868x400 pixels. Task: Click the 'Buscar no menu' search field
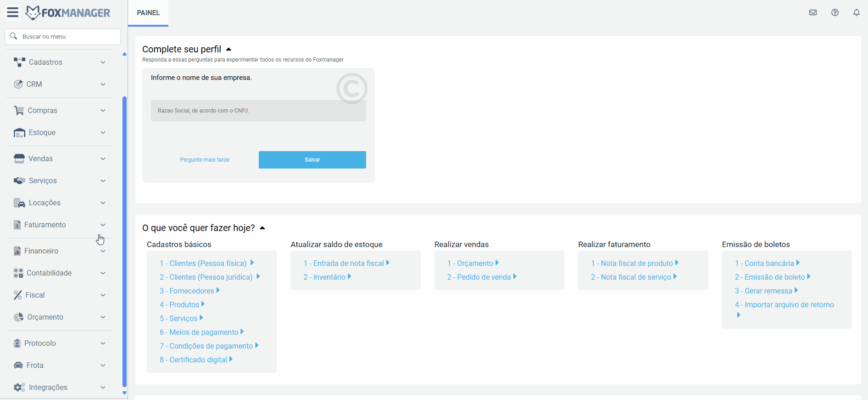pyautogui.click(x=63, y=36)
